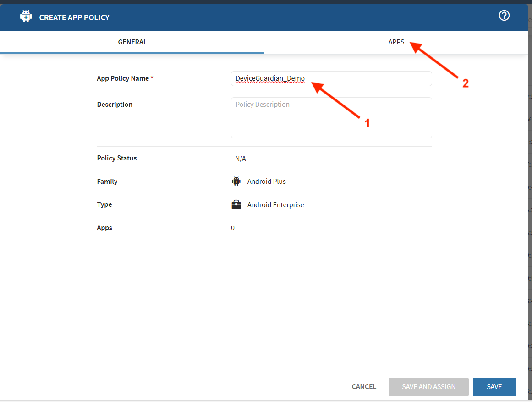The width and height of the screenshot is (532, 402).
Task: Click the Apps count value 0
Action: tap(233, 228)
